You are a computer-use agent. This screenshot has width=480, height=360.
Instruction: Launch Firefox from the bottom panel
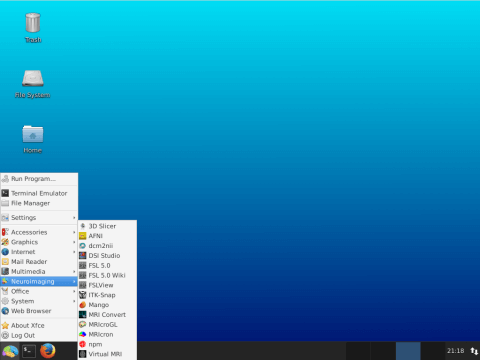[48, 351]
